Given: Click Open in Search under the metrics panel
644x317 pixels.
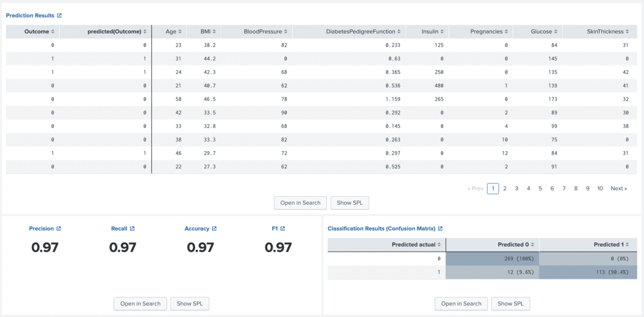Looking at the screenshot, I should coord(140,303).
